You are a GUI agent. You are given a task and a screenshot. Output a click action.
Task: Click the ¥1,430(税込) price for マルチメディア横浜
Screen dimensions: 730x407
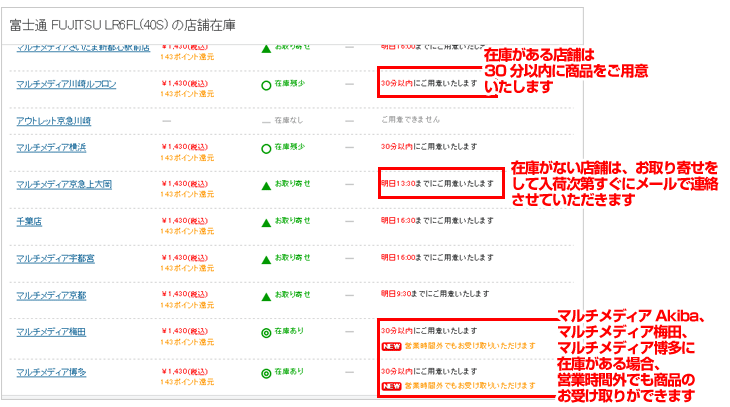[x=185, y=147]
